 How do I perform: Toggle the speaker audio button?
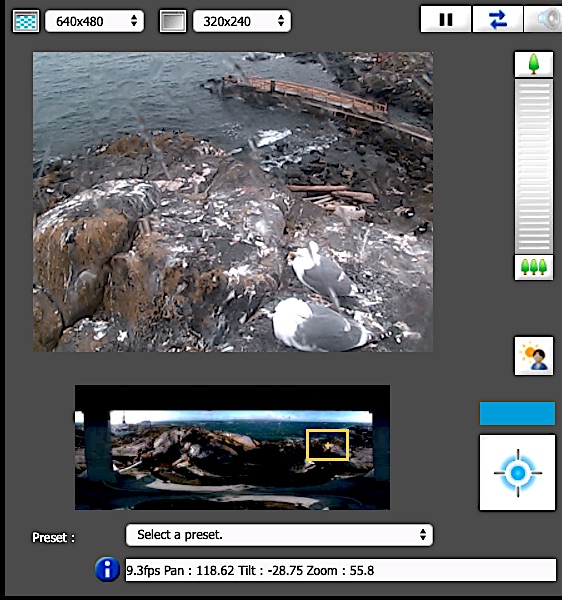click(x=543, y=19)
